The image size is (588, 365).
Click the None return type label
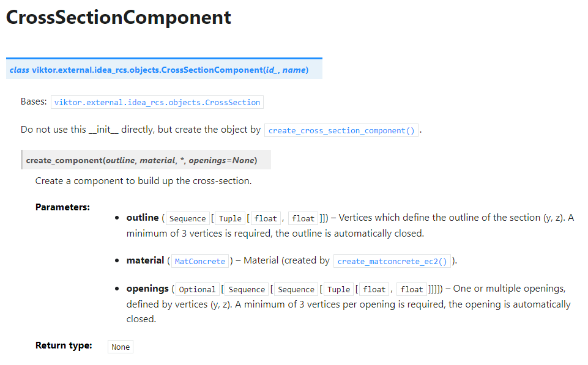point(121,347)
